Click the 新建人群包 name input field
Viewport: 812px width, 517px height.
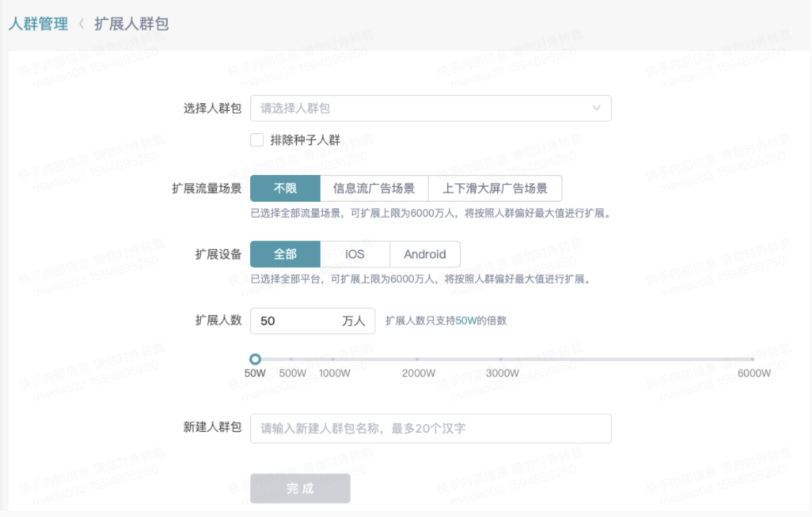point(430,428)
